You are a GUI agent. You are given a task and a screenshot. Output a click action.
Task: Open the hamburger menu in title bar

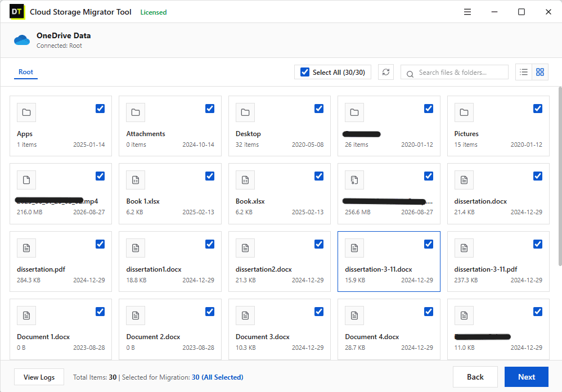tap(467, 12)
